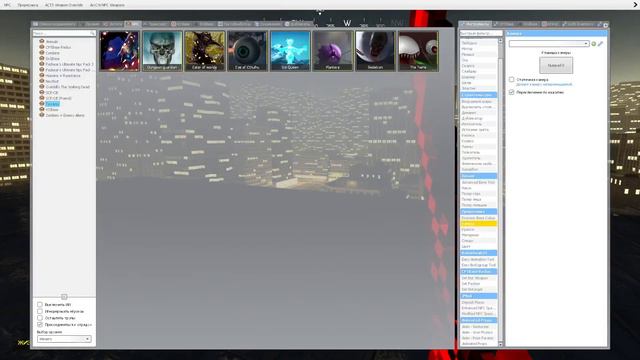Click the green add preset icon
The width and height of the screenshot is (640, 360).
coord(594,44)
